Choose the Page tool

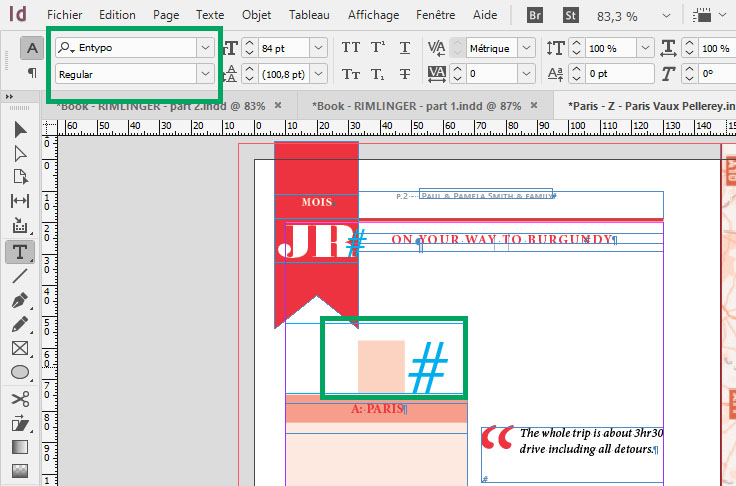click(19, 177)
